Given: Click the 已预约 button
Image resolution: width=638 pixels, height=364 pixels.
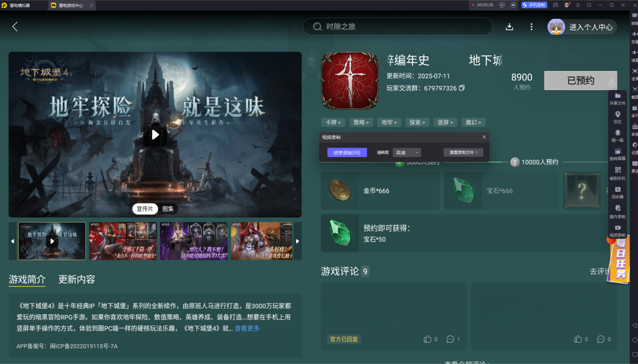Looking at the screenshot, I should click(581, 81).
